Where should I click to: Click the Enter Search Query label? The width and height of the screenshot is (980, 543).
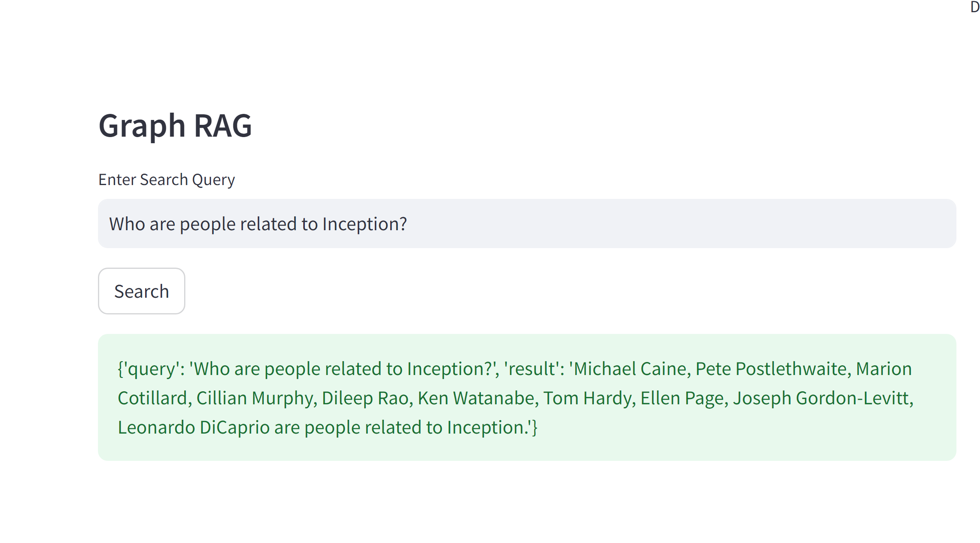[x=167, y=179]
